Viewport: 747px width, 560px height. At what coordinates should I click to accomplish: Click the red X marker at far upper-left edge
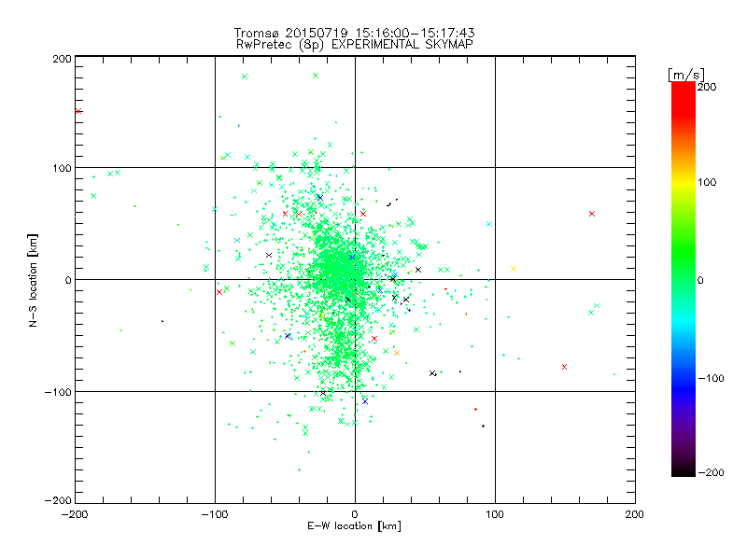(x=78, y=111)
